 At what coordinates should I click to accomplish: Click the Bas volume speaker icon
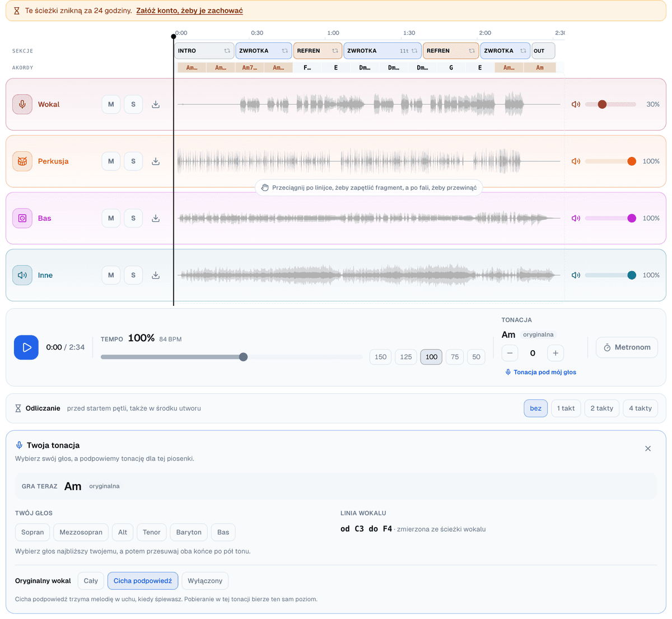click(x=576, y=218)
